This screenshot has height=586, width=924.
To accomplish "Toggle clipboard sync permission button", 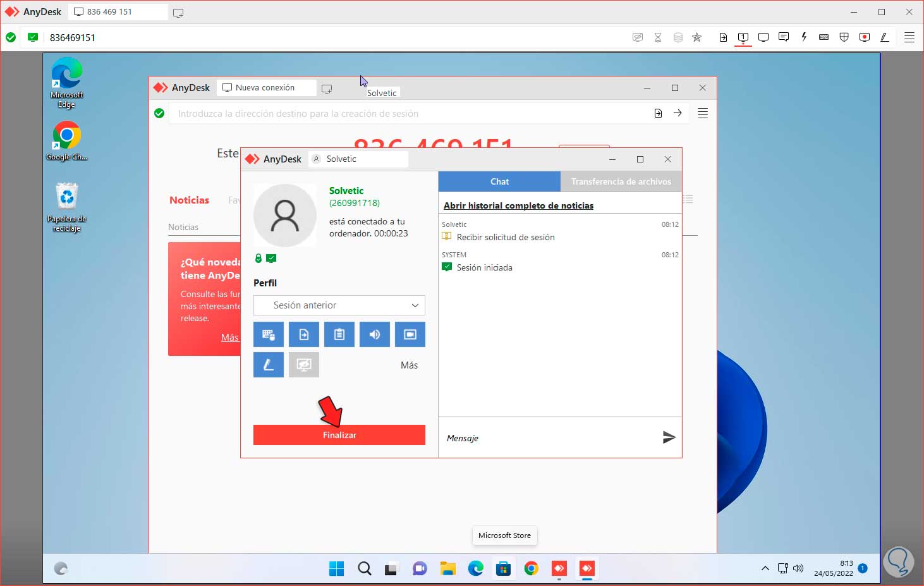I will [x=339, y=334].
